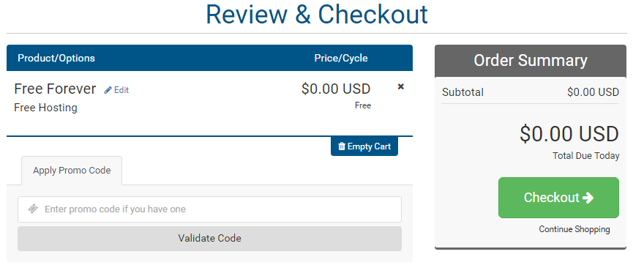
Task: Click the tag icon in the promo field
Action: tap(33, 209)
